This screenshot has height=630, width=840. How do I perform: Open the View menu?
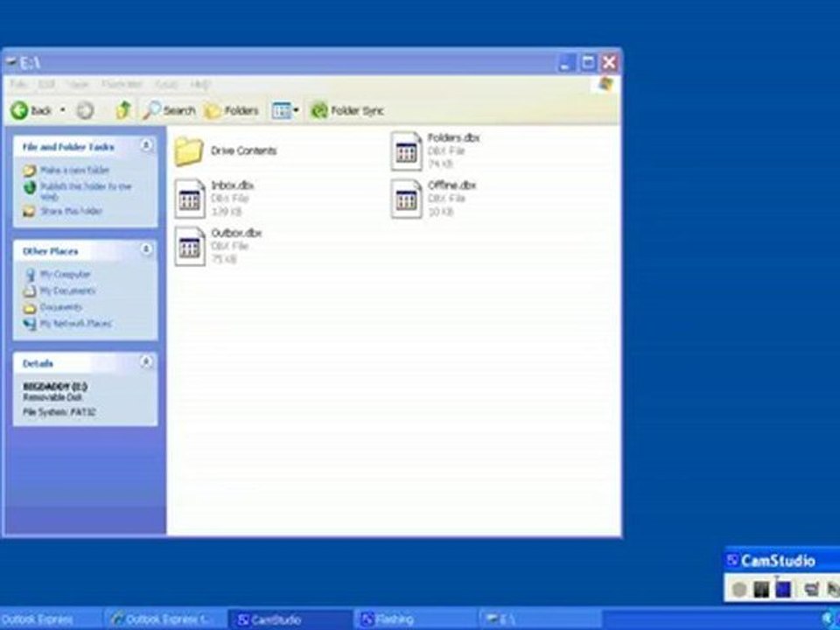77,84
